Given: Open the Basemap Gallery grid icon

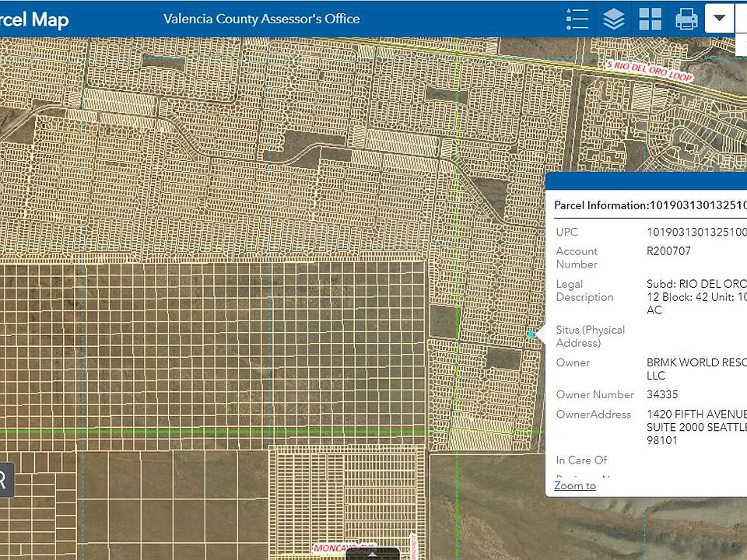Looking at the screenshot, I should click(x=650, y=19).
